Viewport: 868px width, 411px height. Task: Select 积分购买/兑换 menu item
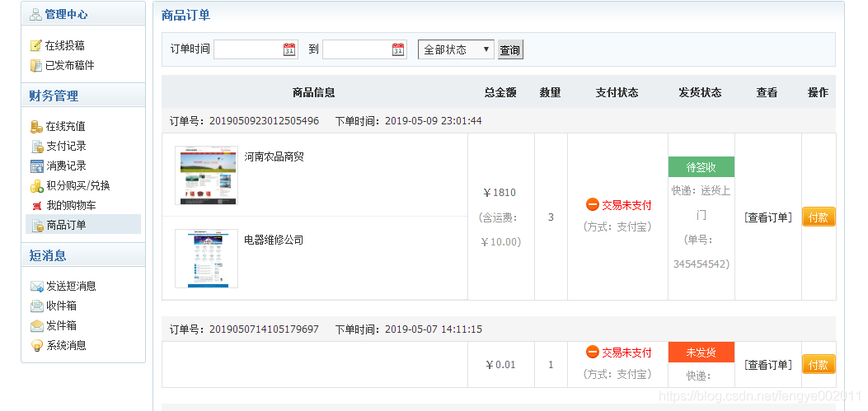click(78, 186)
